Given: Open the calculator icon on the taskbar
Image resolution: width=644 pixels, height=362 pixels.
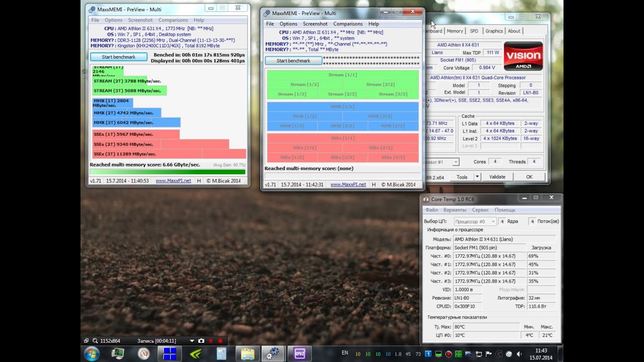Looking at the screenshot, I should 221,353.
